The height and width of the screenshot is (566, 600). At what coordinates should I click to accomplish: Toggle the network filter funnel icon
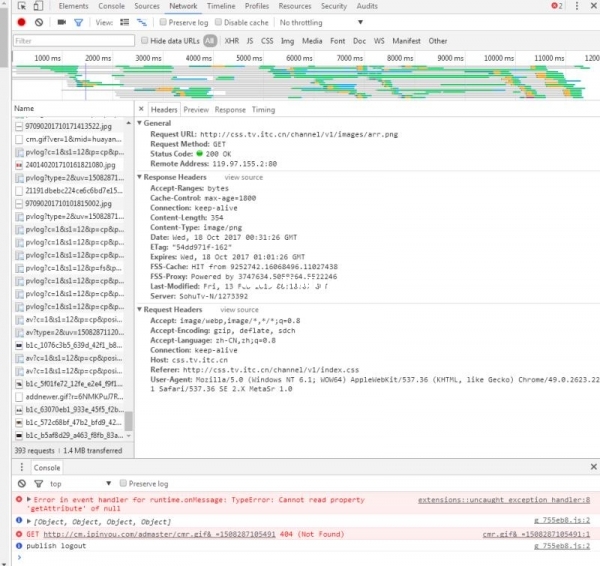click(x=79, y=23)
